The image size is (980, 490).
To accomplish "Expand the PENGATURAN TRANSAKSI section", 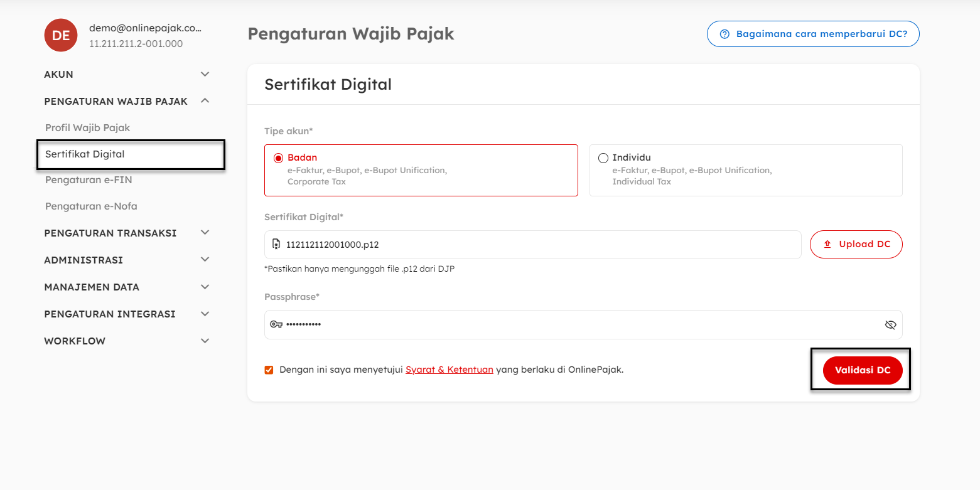I will point(205,233).
